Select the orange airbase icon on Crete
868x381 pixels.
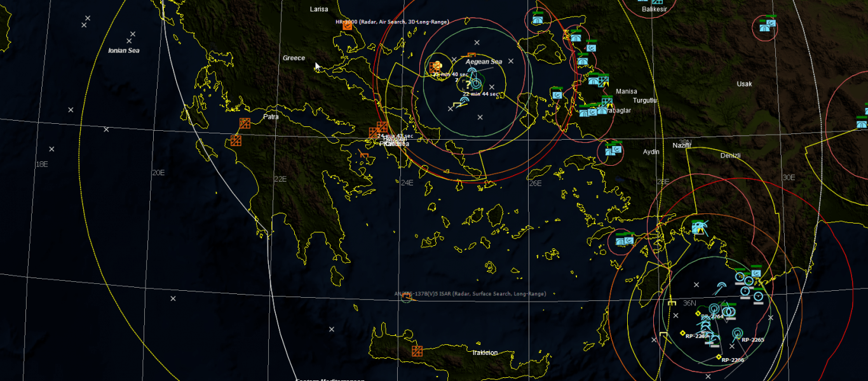(417, 351)
